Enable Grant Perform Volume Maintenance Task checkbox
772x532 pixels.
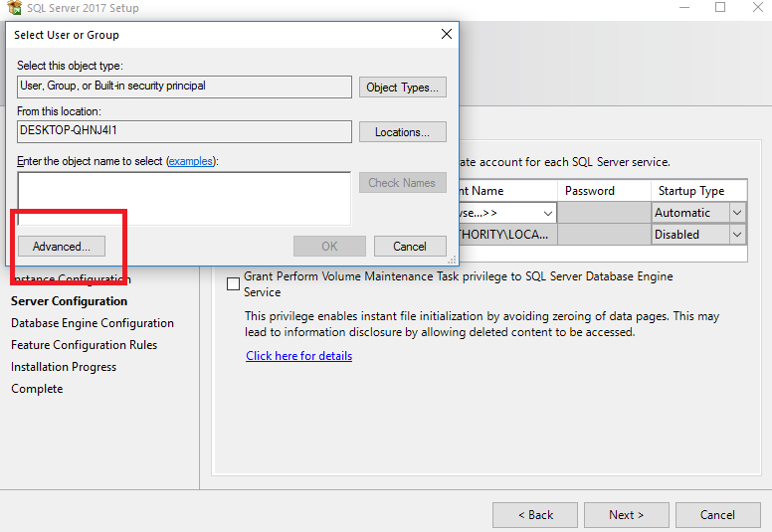click(234, 284)
